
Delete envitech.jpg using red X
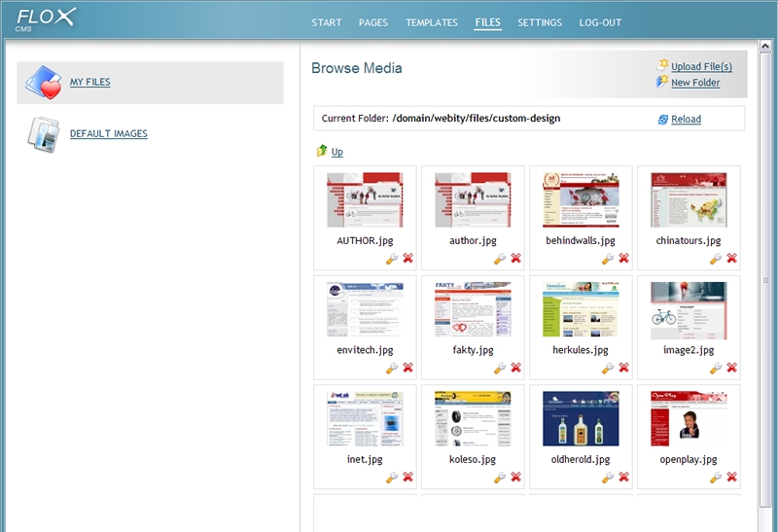click(x=407, y=368)
